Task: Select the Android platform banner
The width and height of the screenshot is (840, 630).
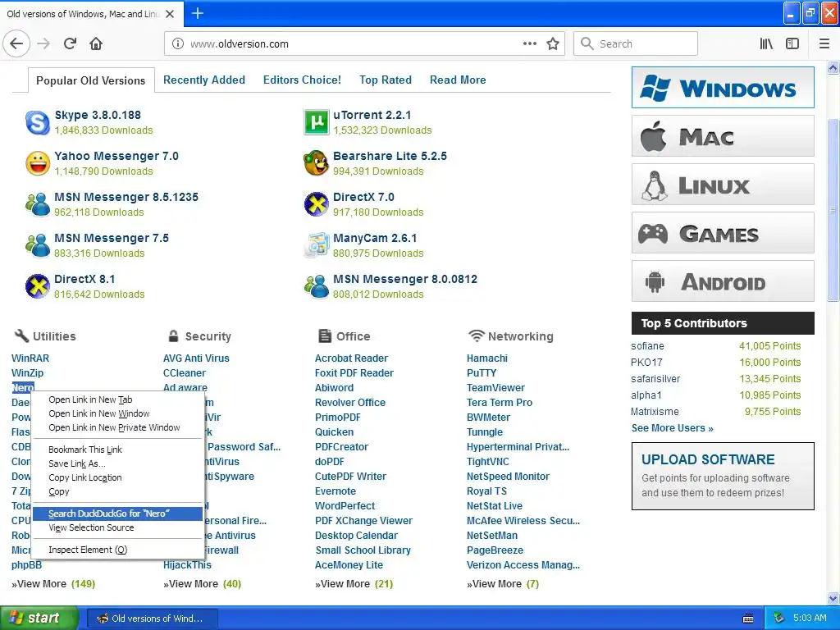Action: tap(723, 281)
